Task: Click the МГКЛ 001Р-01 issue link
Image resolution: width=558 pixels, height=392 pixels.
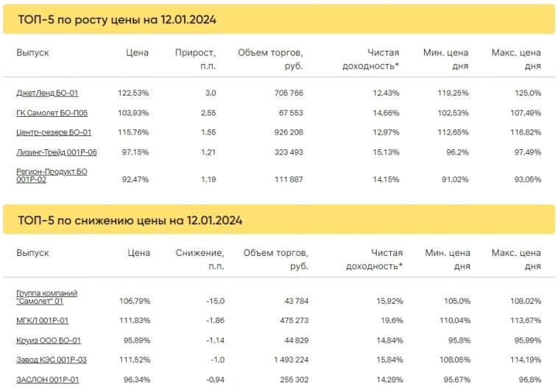Action: click(42, 321)
